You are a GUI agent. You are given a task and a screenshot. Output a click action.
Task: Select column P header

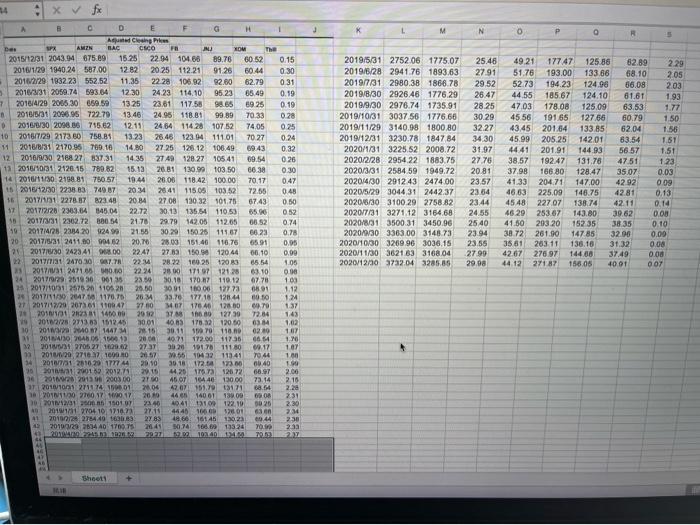(x=557, y=32)
